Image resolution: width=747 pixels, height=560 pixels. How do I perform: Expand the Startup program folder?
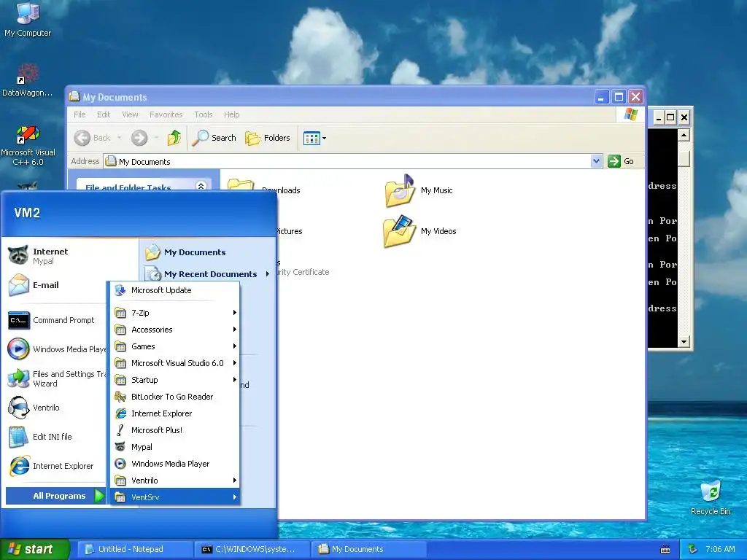coord(175,380)
